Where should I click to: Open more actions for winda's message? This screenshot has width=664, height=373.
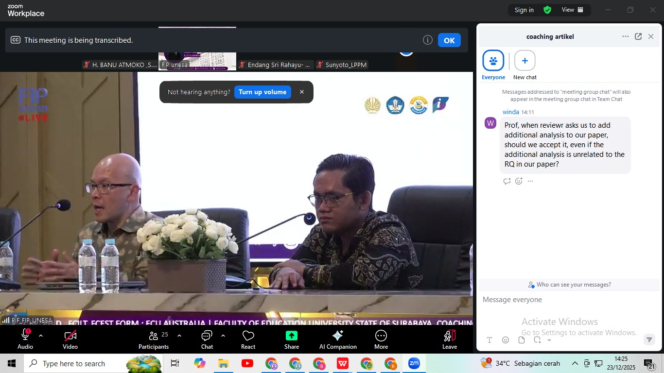pos(530,181)
